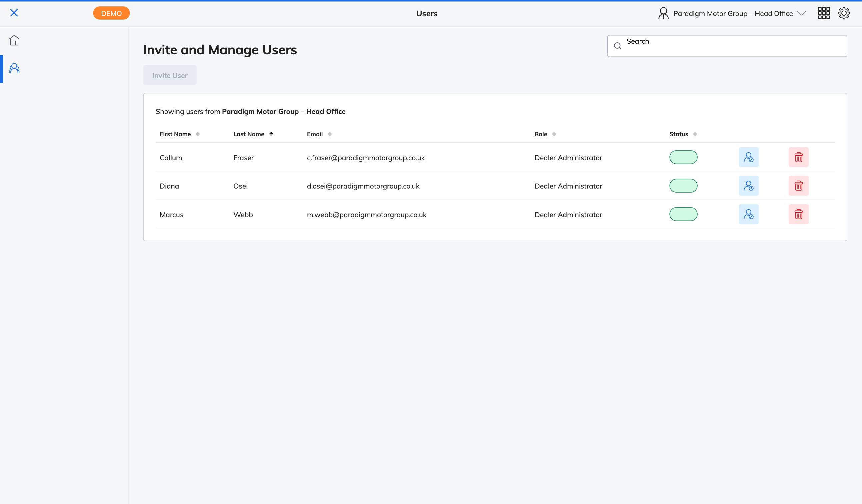Click last name Webb
Viewport: 862px width, 504px height.
tap(243, 215)
